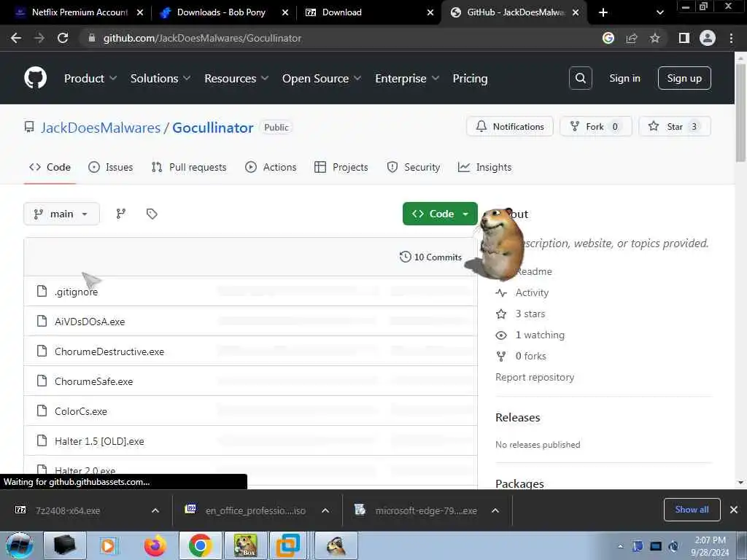The width and height of the screenshot is (747, 560).
Task: Open JackDoesMalwares owner link
Action: [101, 128]
